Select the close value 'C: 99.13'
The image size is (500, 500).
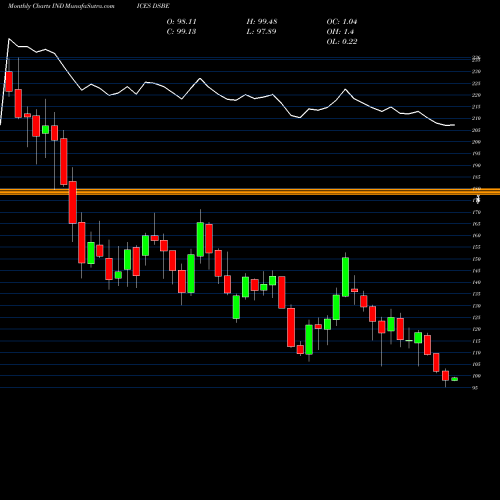pos(181,32)
